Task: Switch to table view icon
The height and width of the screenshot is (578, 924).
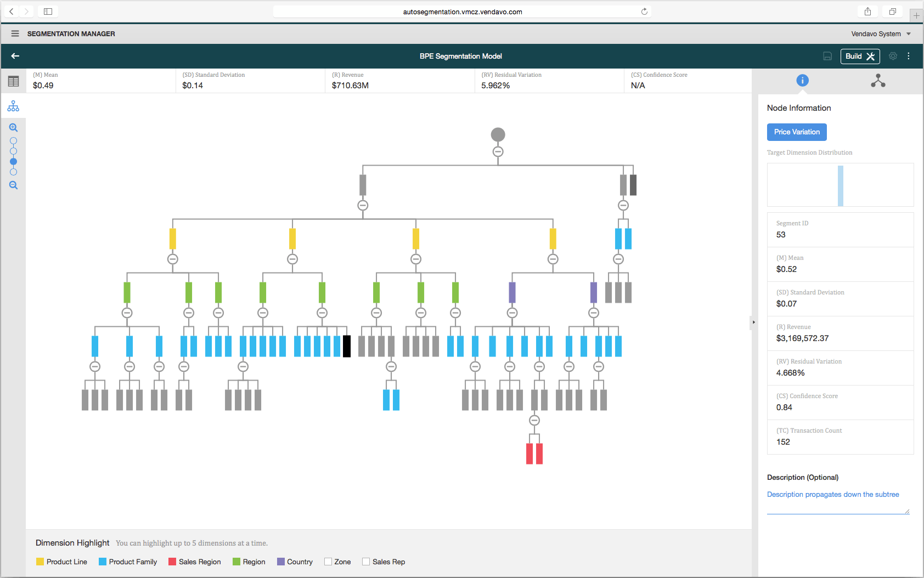Action: click(13, 81)
